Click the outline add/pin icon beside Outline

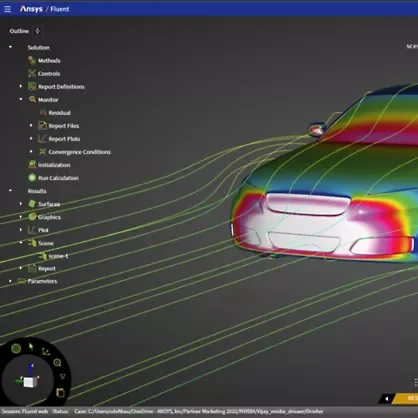pyautogui.click(x=37, y=31)
